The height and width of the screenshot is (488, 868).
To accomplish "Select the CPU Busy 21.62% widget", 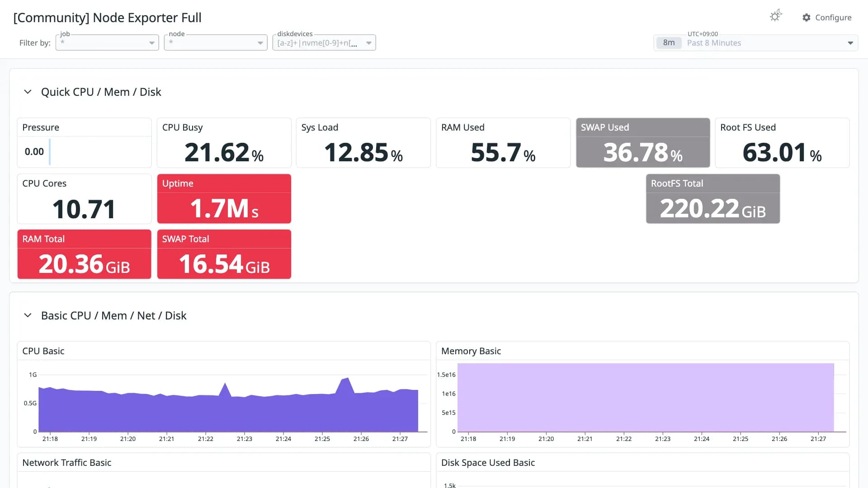I will tap(224, 143).
